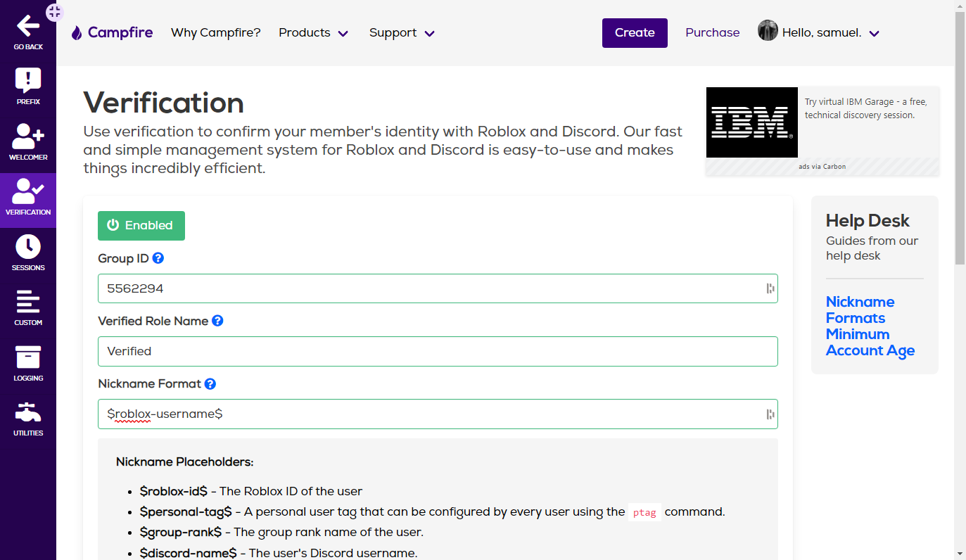Click the Try virtual IBM Garage ad text

[x=866, y=108]
